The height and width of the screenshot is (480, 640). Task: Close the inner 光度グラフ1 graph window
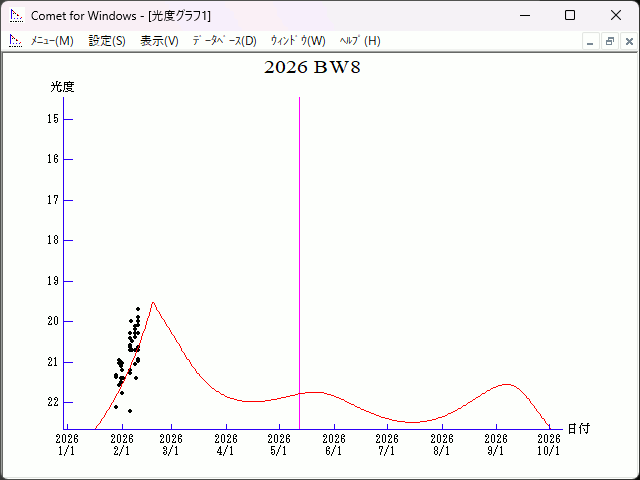(629, 41)
